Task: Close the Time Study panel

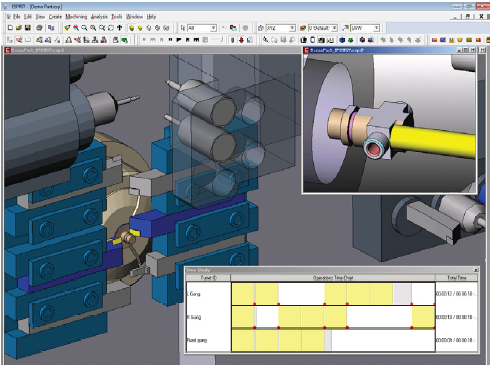Action: tap(476, 270)
